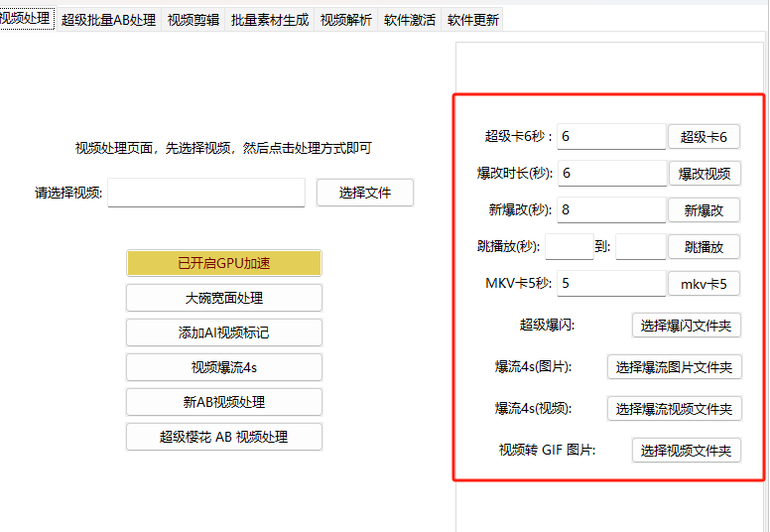Switch to the 批量素材生成 tab

(270, 20)
